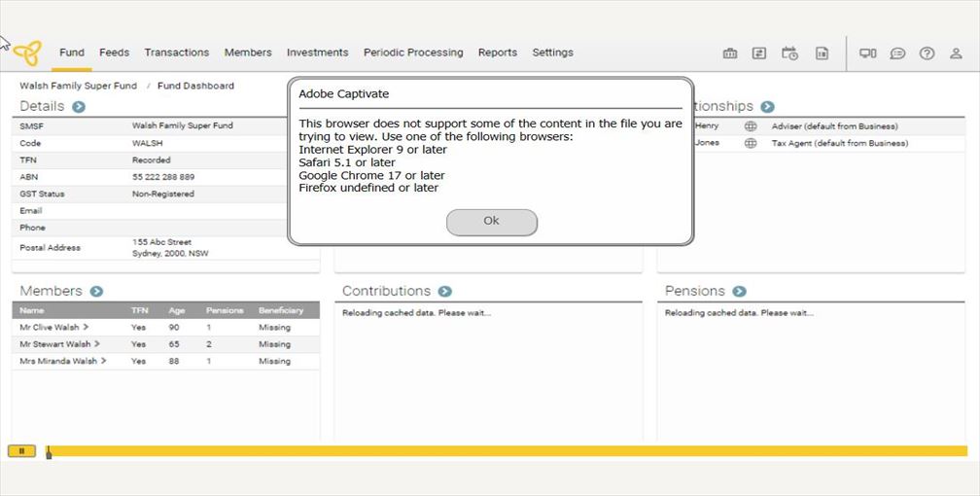Open the Reports menu
The height and width of the screenshot is (496, 980).
tap(498, 53)
